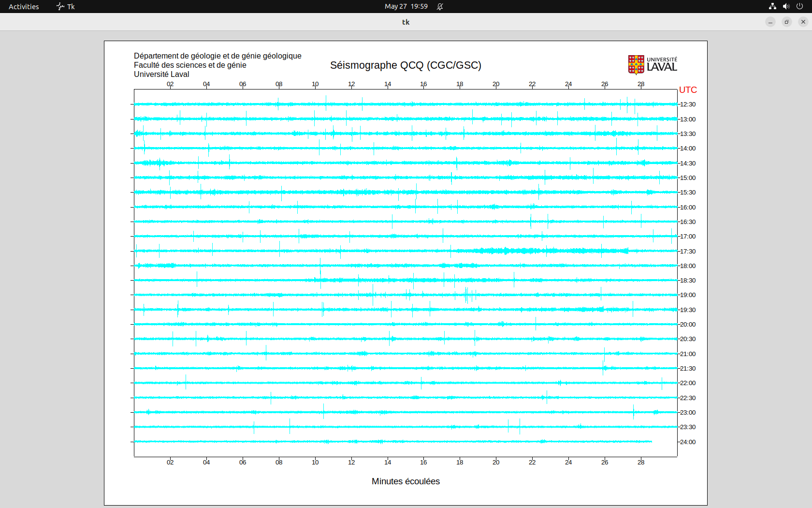The width and height of the screenshot is (812, 508).
Task: Click the 19:00 time label
Action: pos(688,295)
